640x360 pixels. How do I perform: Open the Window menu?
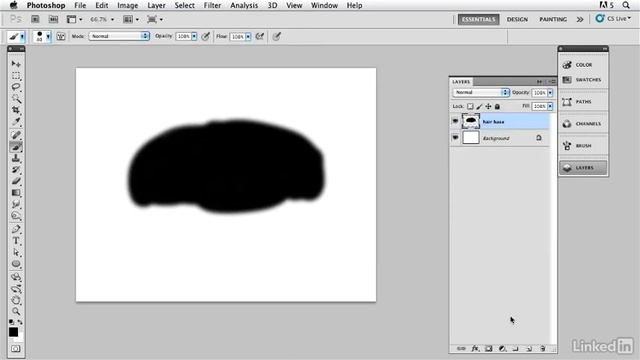[324, 5]
